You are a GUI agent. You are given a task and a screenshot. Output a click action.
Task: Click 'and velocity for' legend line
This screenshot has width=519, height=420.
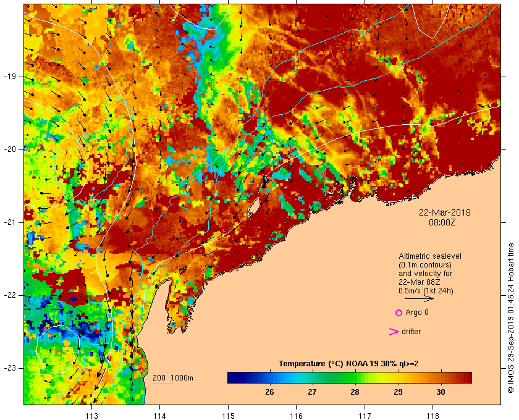425,274
